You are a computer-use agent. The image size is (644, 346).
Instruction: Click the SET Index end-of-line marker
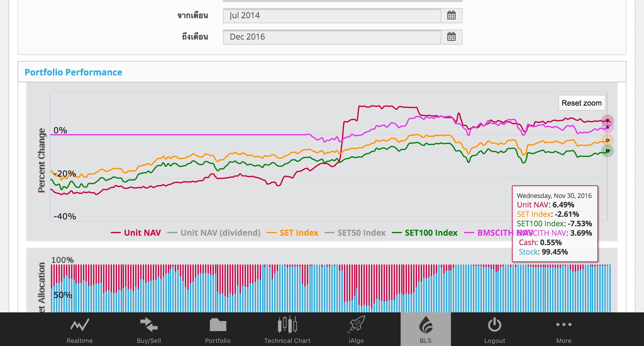[608, 140]
